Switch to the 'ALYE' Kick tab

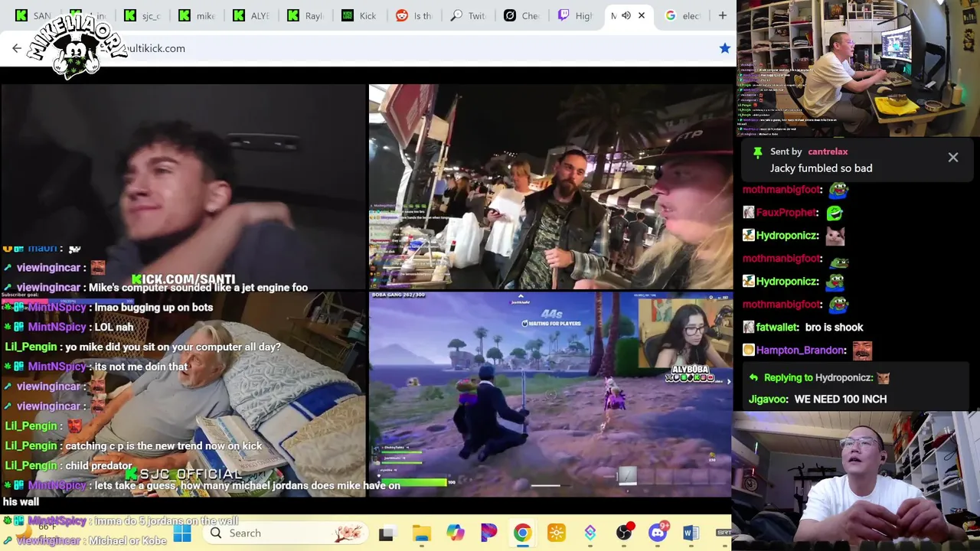(x=251, y=15)
